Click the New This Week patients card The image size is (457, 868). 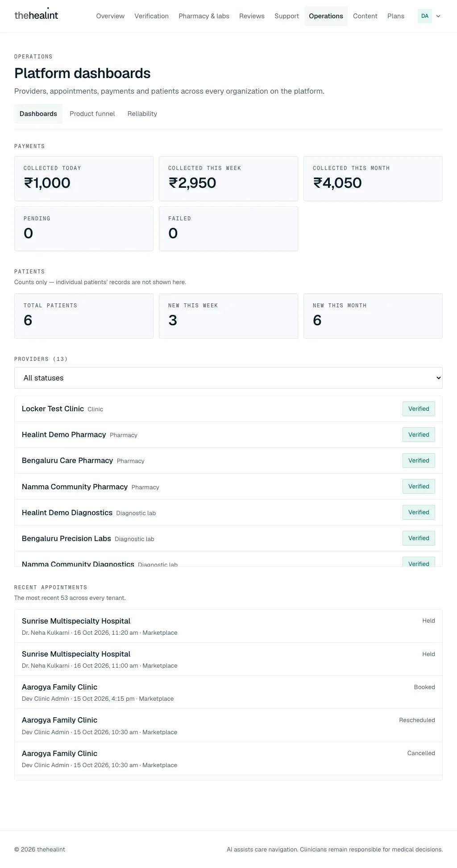228,316
